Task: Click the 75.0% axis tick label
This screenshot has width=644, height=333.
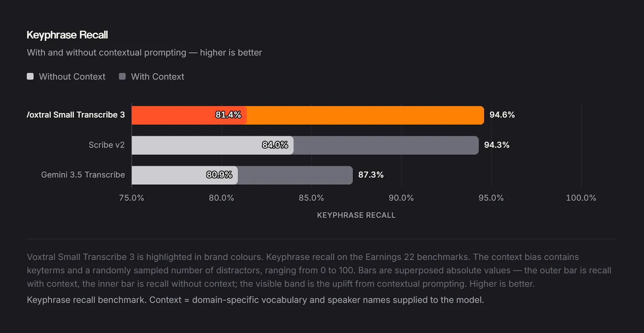Action: point(132,198)
